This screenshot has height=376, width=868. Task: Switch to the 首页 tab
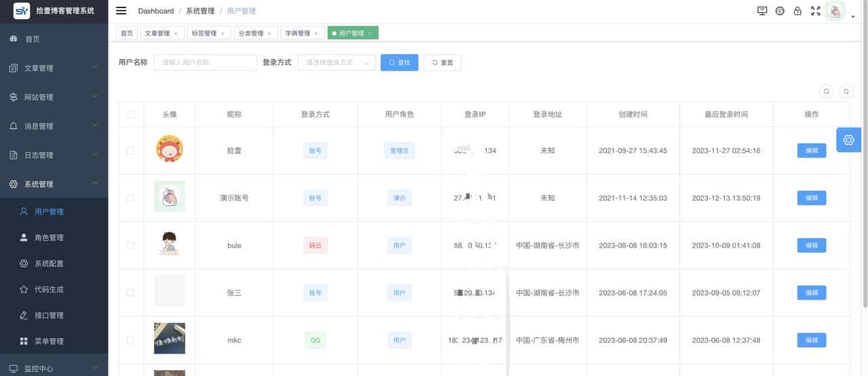(x=127, y=33)
